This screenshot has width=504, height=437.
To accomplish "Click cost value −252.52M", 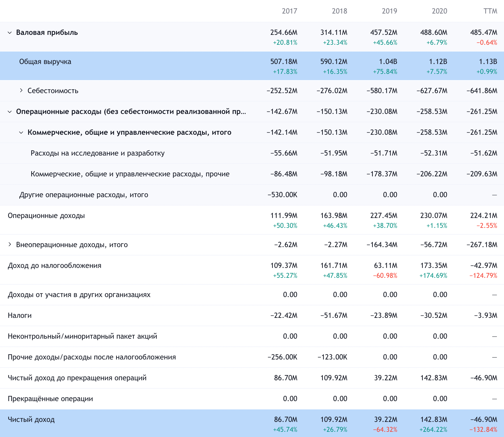I will (282, 91).
